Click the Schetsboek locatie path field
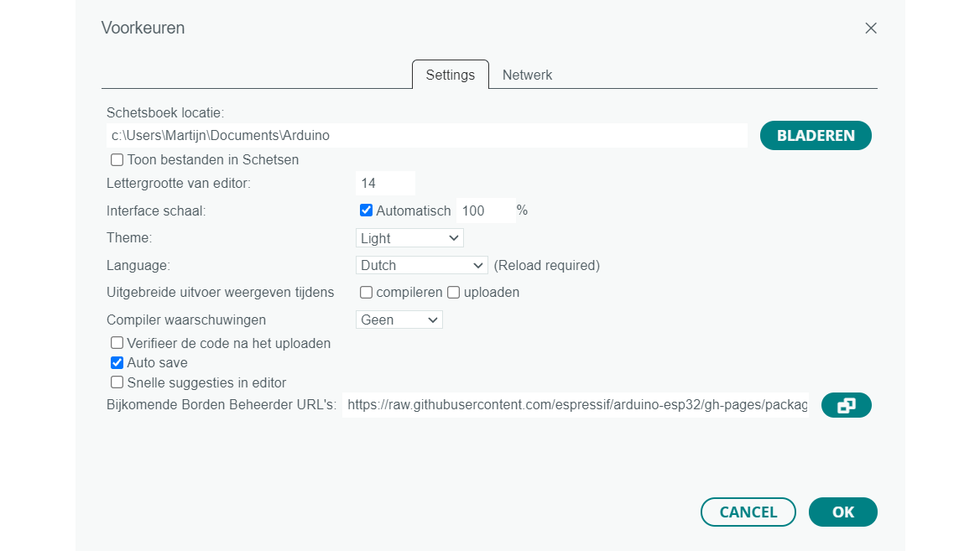980x551 pixels. [x=426, y=135]
